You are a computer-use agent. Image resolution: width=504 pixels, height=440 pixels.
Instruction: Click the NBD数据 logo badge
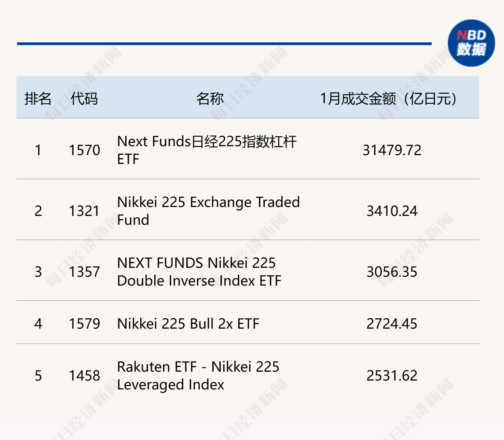coord(471,43)
